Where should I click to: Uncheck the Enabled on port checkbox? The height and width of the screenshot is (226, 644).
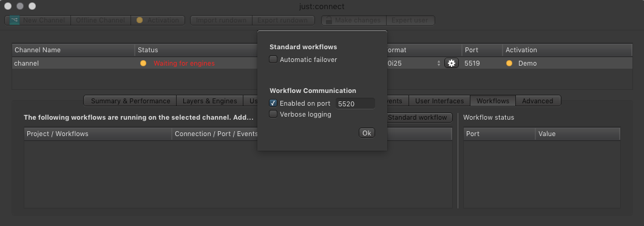pos(273,103)
